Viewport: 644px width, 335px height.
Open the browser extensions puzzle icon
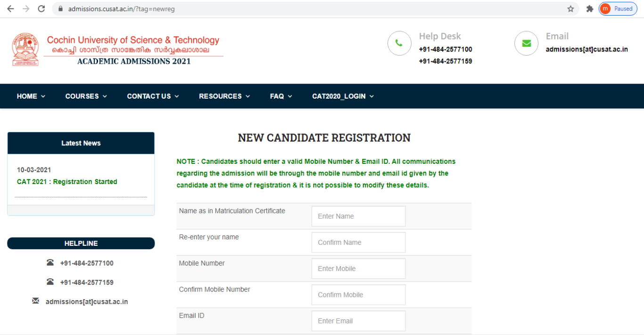(590, 8)
